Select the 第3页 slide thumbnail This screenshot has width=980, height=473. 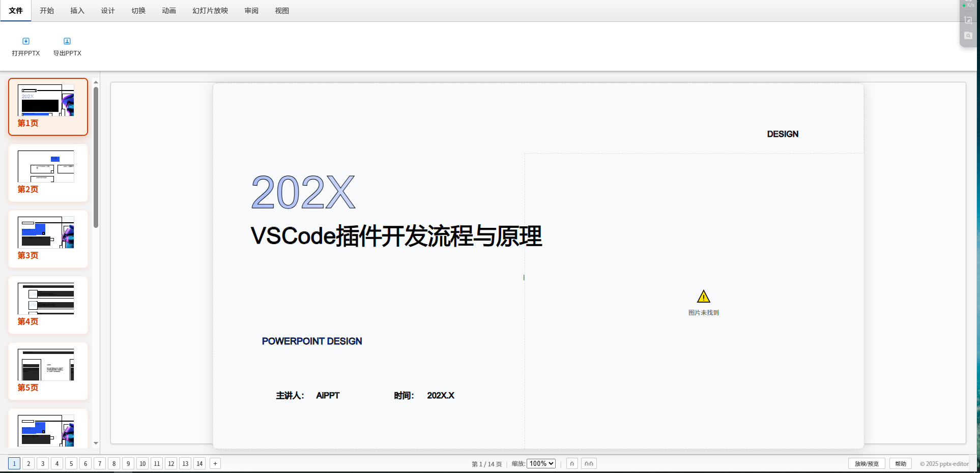click(x=48, y=239)
